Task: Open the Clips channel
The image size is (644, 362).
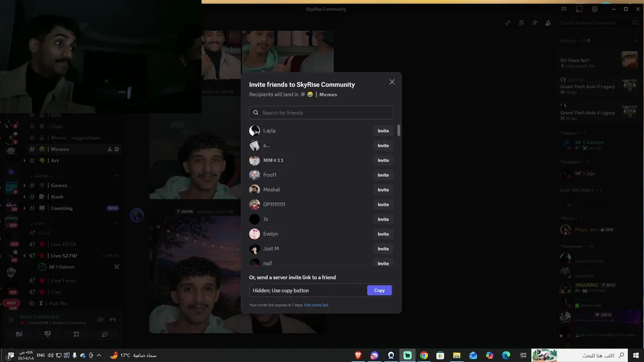Action: pyautogui.click(x=73, y=127)
